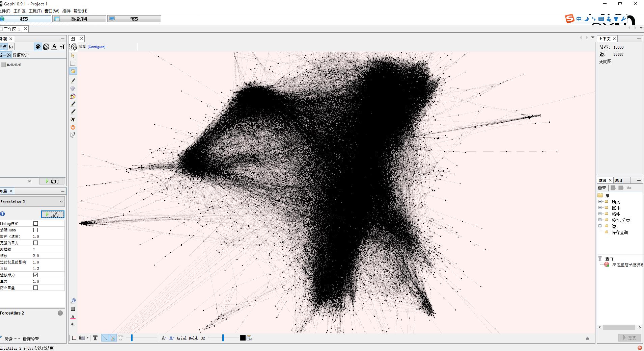Switch to the 统计 tab
Image resolution: width=644 pixels, height=351 pixels.
(x=619, y=180)
